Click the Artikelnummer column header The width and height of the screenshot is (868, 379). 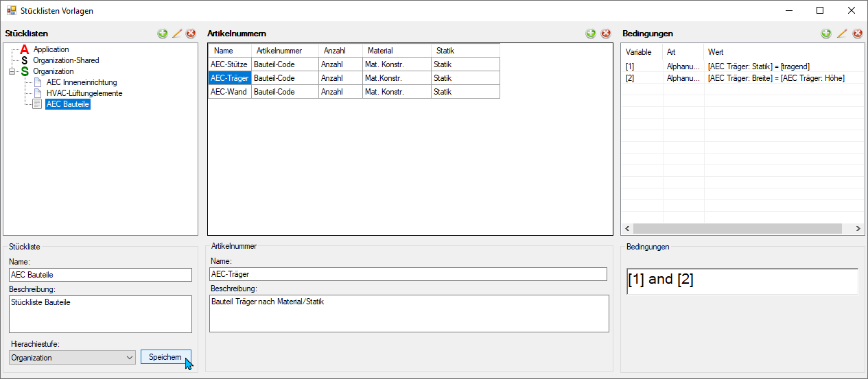tap(285, 51)
